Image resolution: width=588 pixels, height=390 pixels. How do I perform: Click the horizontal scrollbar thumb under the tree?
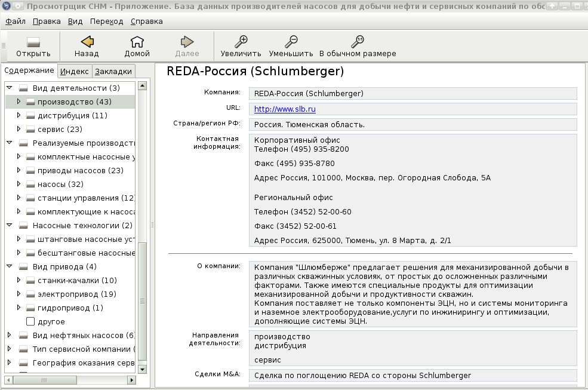(45, 380)
